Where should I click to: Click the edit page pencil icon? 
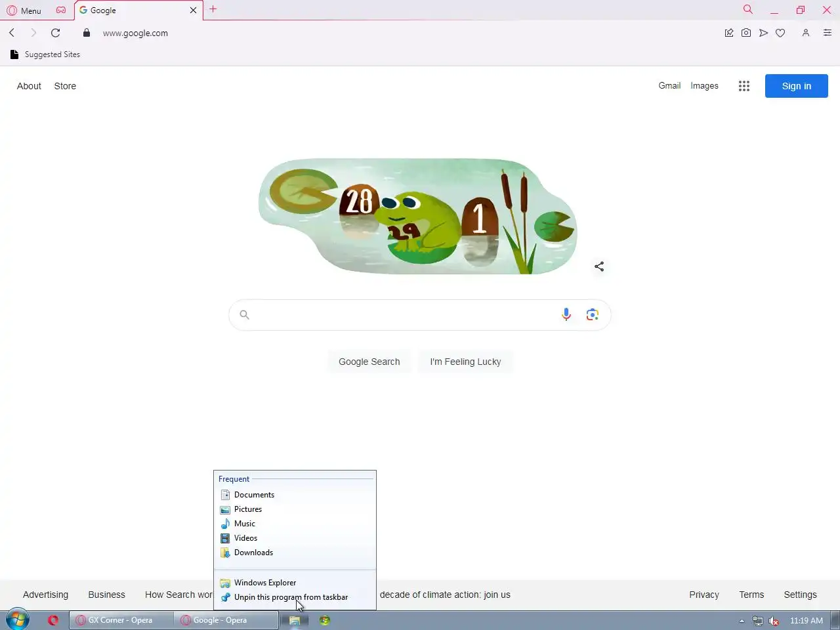pos(728,33)
